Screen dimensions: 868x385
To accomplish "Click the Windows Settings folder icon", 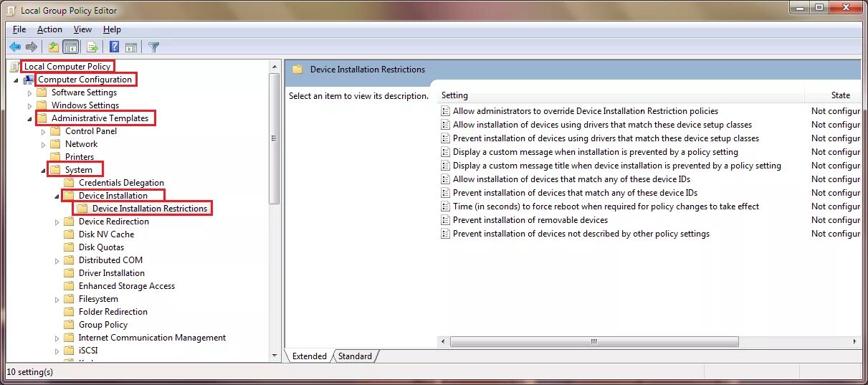I will 42,105.
